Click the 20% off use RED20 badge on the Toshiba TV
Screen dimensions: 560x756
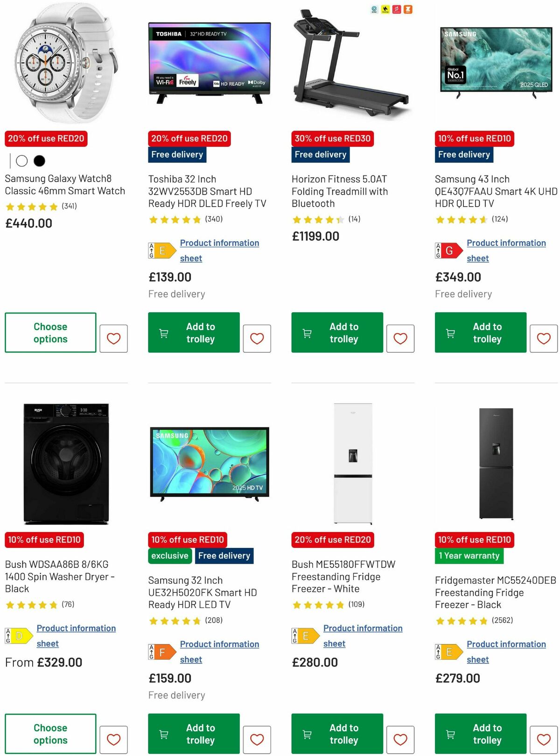coord(188,139)
